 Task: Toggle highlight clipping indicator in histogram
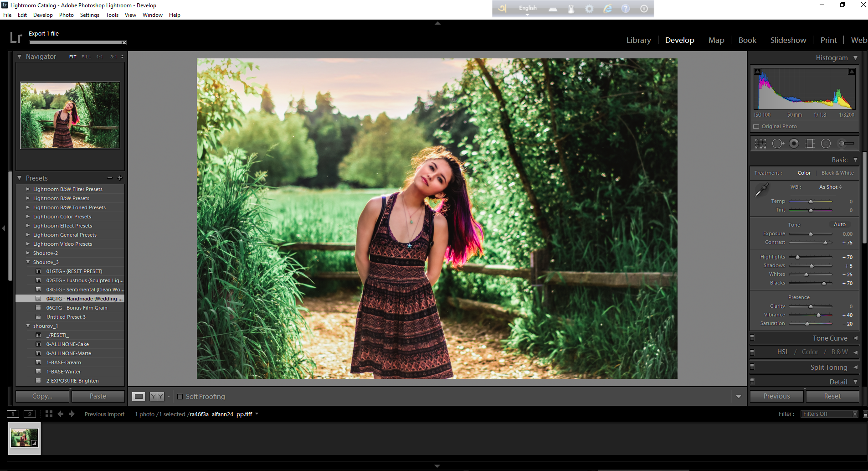point(851,72)
